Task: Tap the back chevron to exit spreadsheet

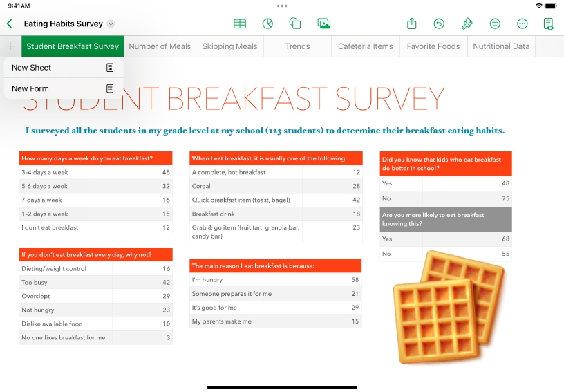Action: pos(10,24)
